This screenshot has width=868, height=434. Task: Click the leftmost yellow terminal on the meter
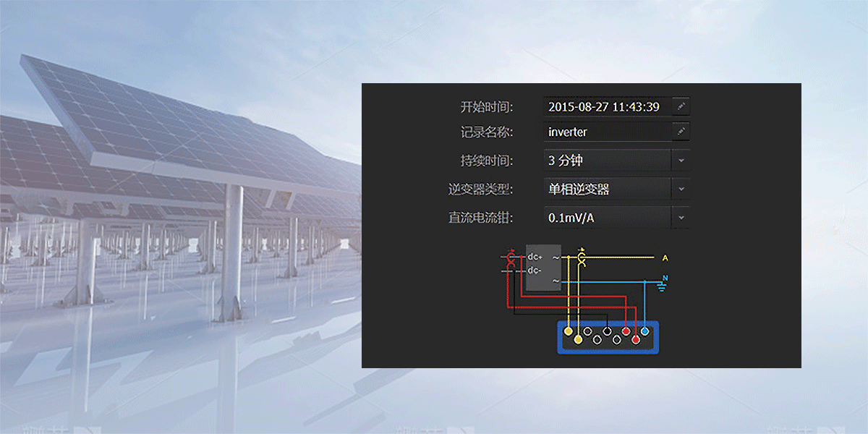[569, 331]
